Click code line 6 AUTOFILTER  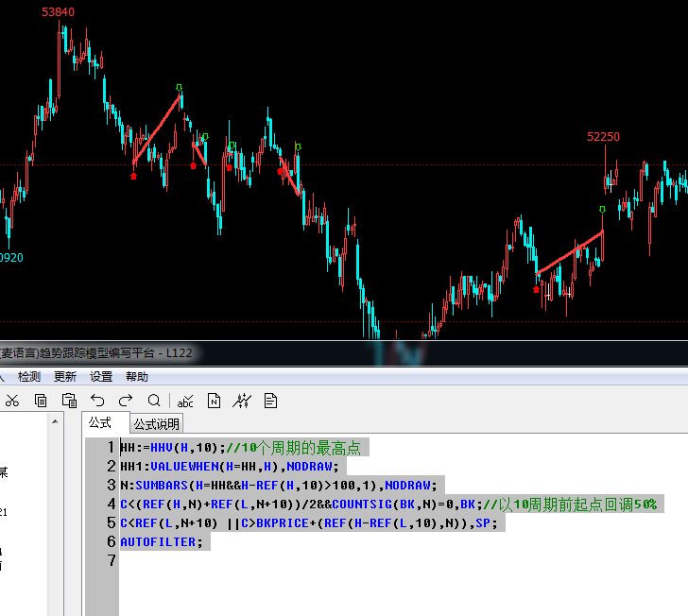[x=161, y=541]
